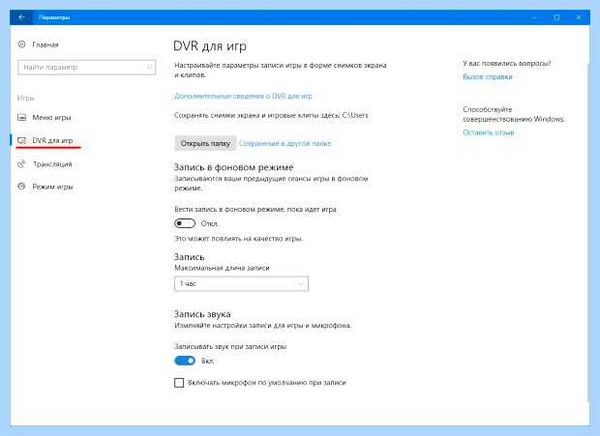Open DVR для игр settings page

pos(52,140)
